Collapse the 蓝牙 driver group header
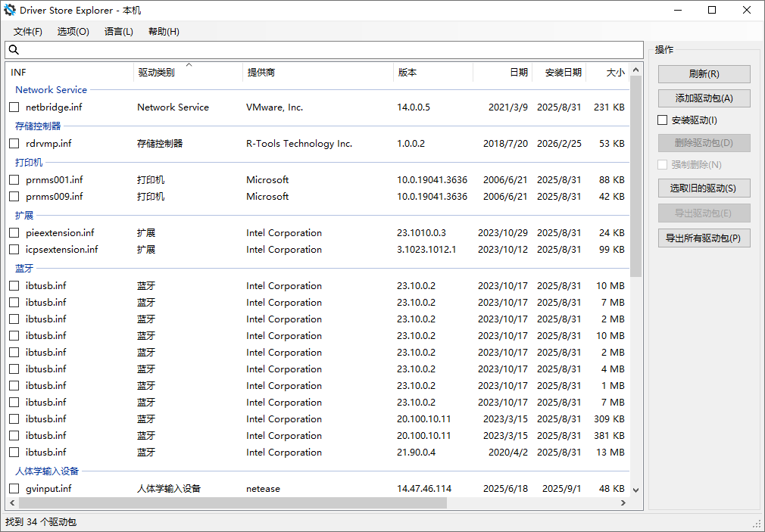Viewport: 765px width, 532px height. 23,268
